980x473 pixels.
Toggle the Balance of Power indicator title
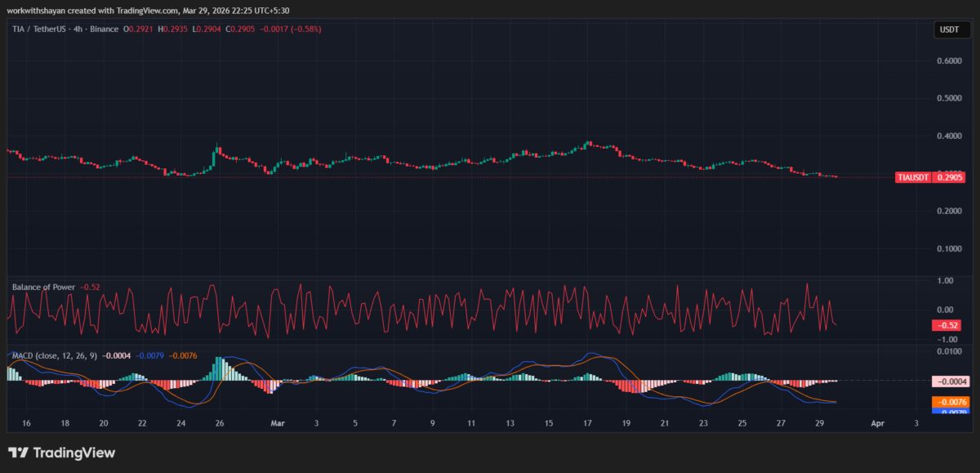point(43,287)
